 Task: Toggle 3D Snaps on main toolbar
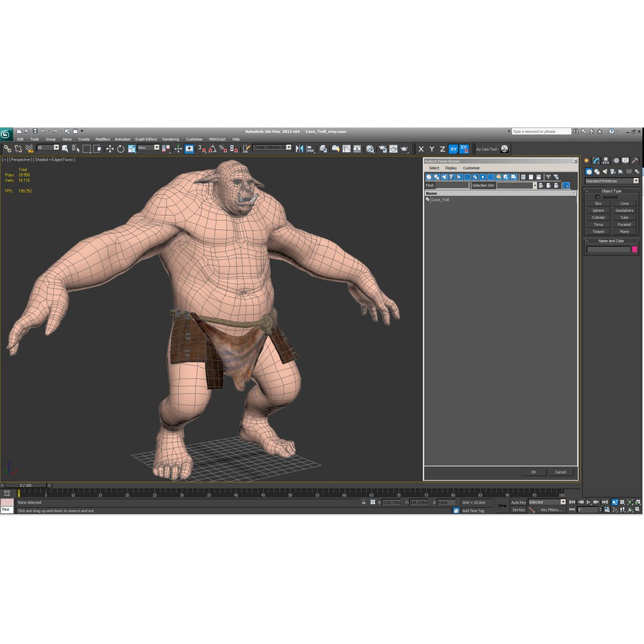click(202, 148)
